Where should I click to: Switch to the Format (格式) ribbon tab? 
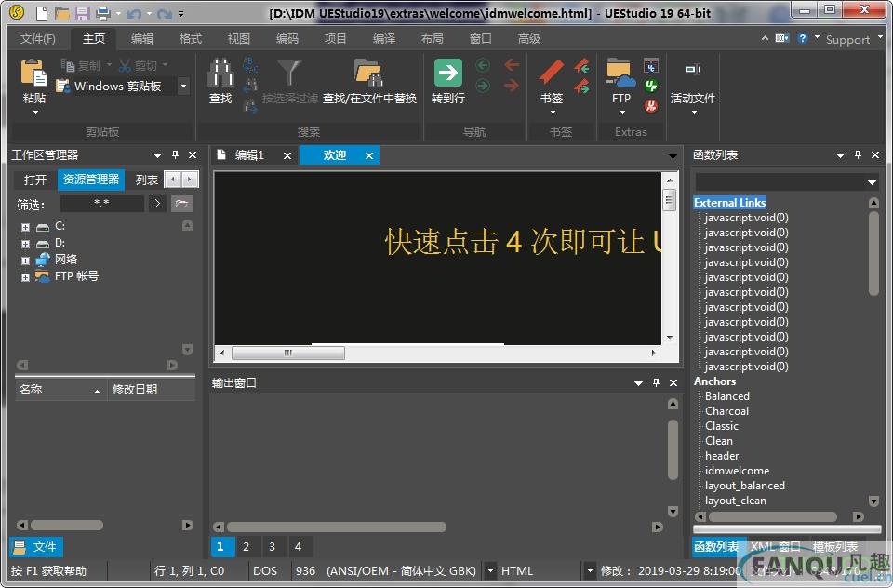point(190,39)
